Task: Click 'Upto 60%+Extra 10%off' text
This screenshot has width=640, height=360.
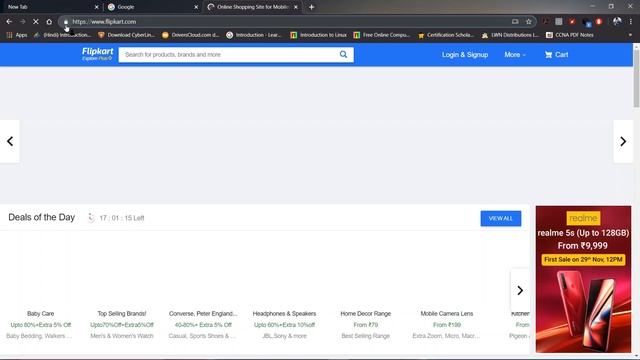Action: point(284,325)
